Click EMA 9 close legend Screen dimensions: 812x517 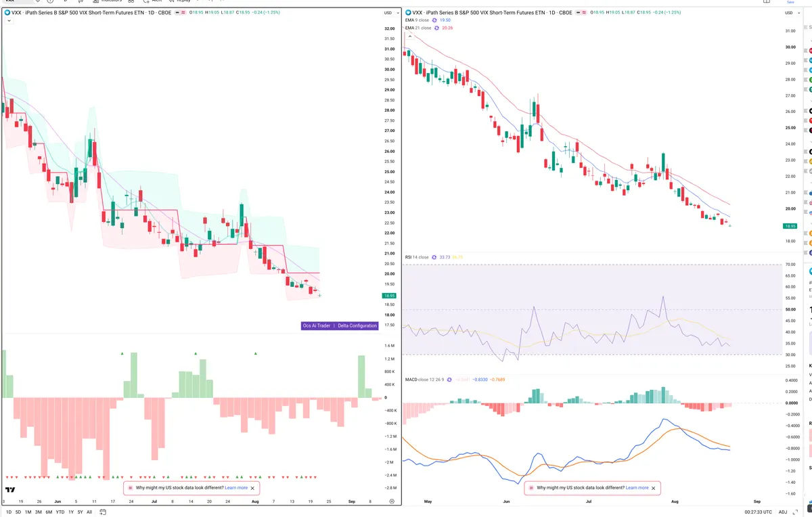pos(417,20)
